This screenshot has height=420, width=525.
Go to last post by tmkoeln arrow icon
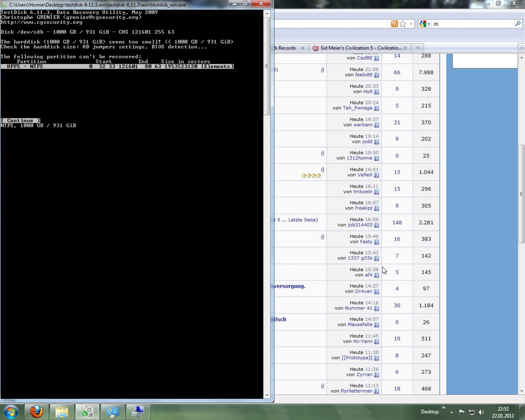pos(376,192)
